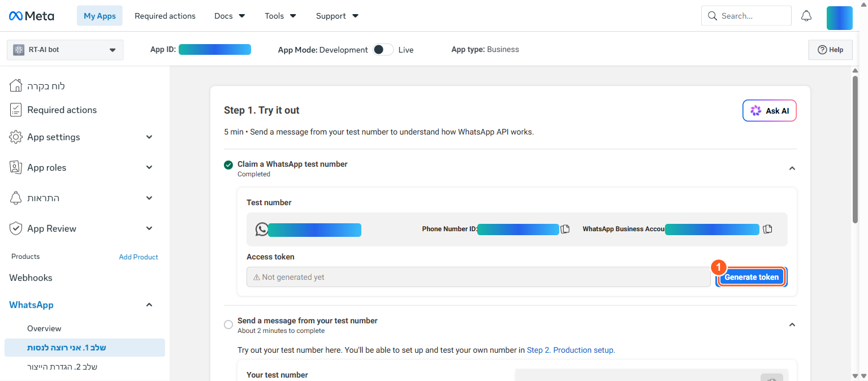
Task: Click the Products section label
Action: pos(25,257)
